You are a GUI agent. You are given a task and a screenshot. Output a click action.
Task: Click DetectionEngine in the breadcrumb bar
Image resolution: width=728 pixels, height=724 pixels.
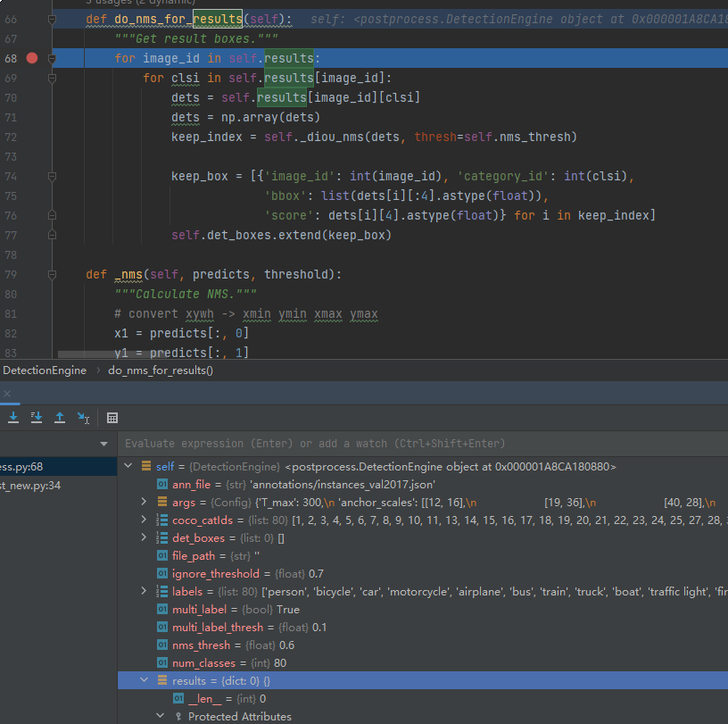tap(43, 370)
